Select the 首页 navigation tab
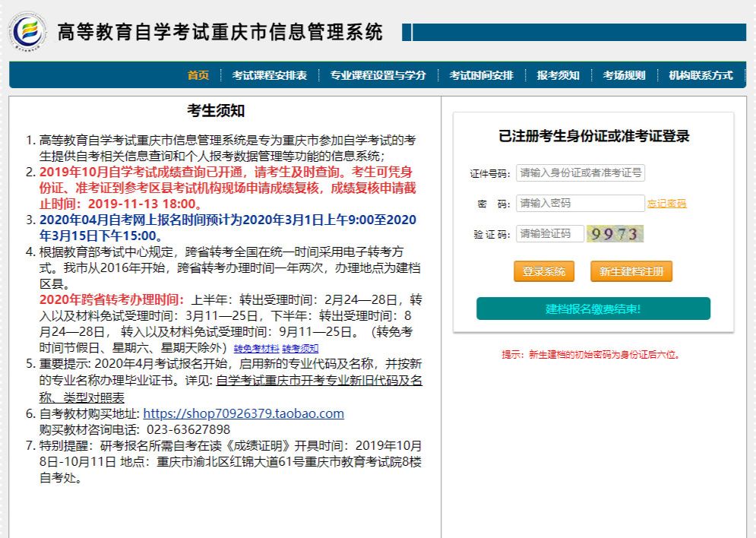756x538 pixels. click(198, 75)
